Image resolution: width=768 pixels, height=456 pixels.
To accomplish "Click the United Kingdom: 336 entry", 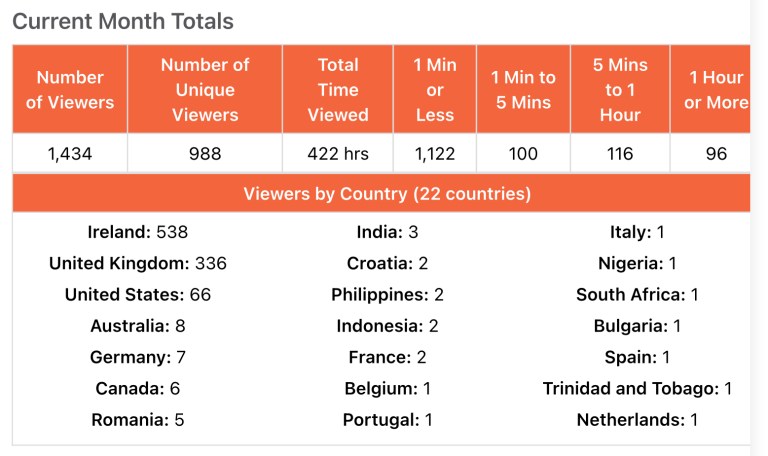I will pyautogui.click(x=138, y=263).
